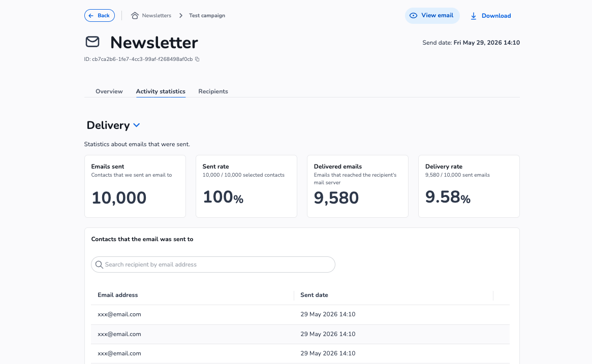Select the Activity statistics tab
The image size is (592, 364).
coord(161,91)
